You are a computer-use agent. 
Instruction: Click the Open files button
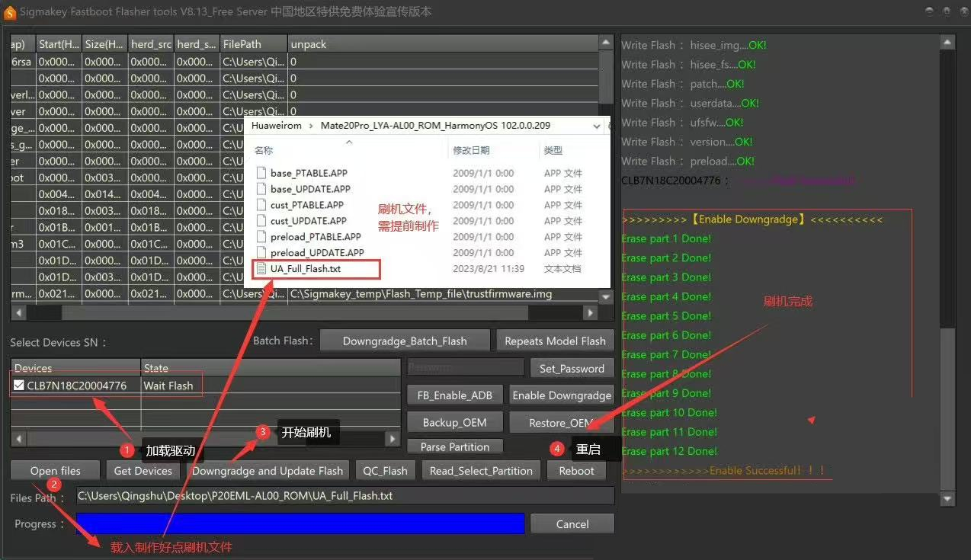(x=55, y=471)
